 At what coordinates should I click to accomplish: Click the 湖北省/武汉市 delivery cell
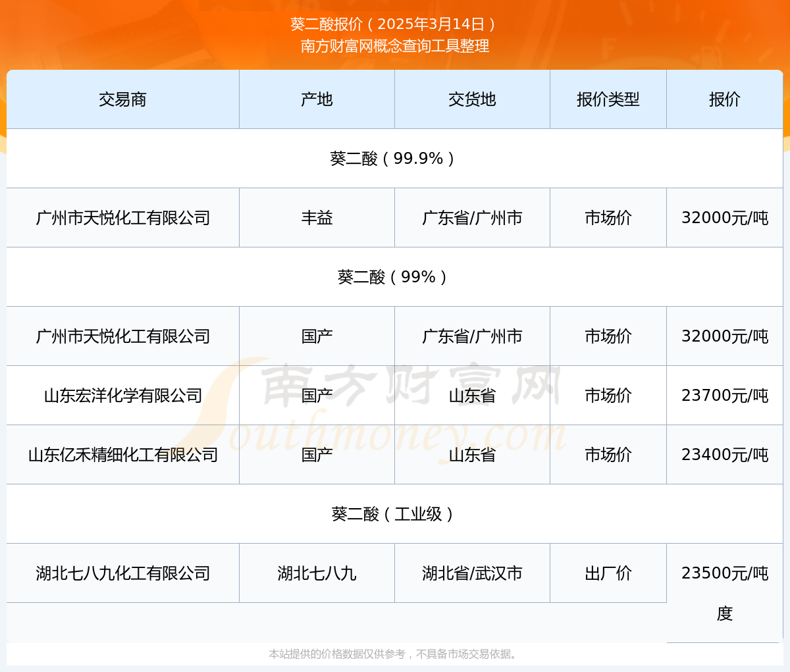click(x=472, y=573)
